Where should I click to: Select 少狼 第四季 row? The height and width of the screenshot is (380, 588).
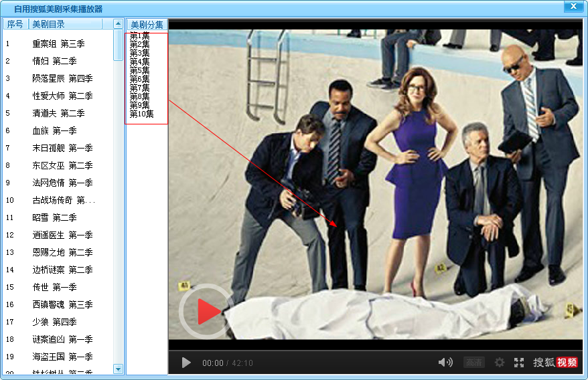pyautogui.click(x=58, y=322)
